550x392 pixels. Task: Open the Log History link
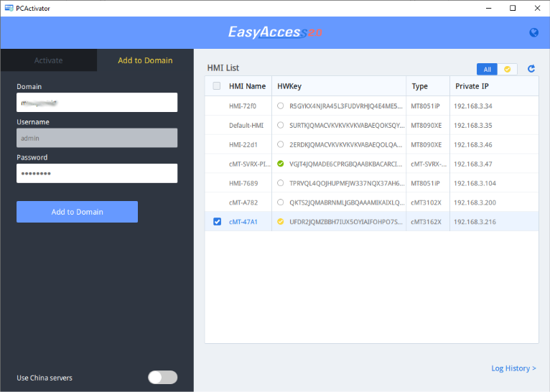tap(513, 368)
